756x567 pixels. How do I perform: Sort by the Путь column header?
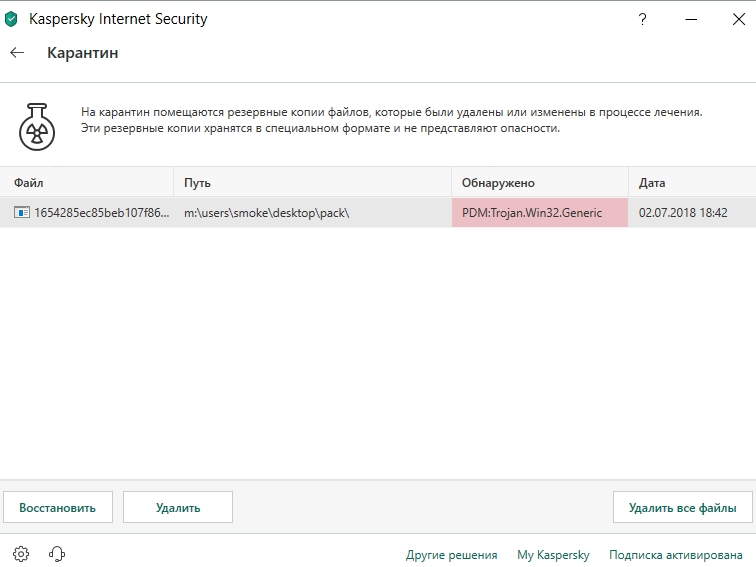click(197, 183)
